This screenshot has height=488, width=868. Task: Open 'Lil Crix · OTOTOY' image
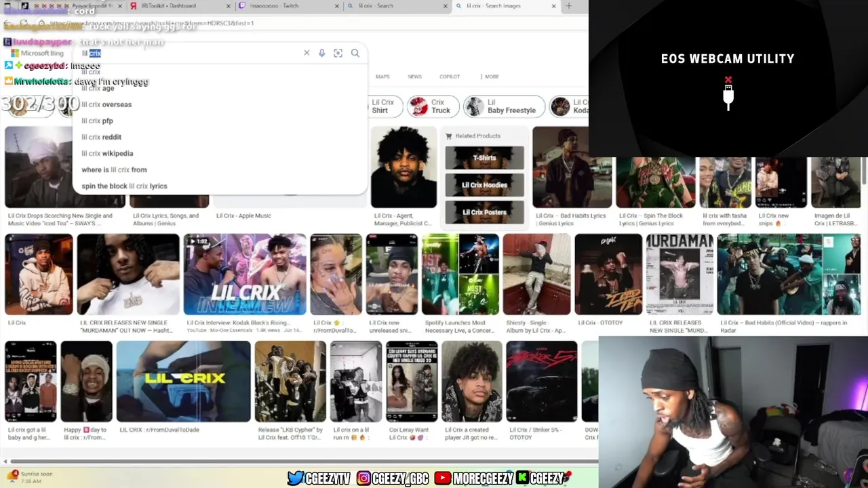coord(608,274)
